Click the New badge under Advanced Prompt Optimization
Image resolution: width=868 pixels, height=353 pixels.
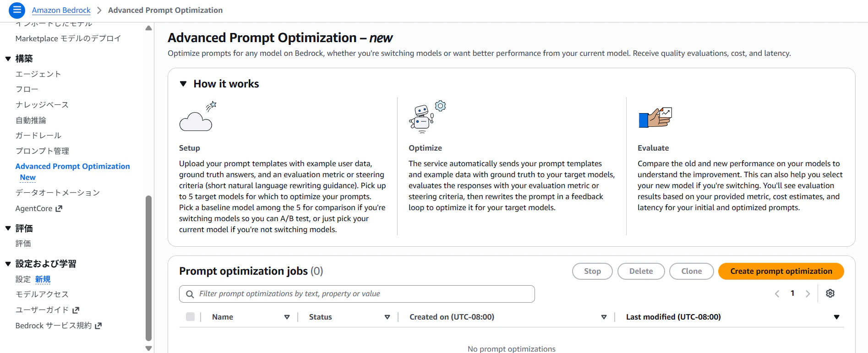point(27,178)
